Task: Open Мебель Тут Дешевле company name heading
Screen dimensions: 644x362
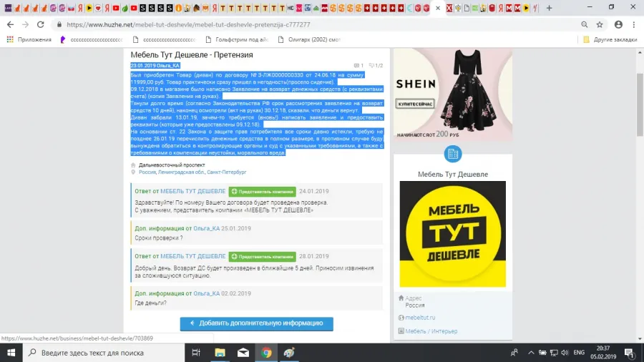Action: (x=453, y=174)
